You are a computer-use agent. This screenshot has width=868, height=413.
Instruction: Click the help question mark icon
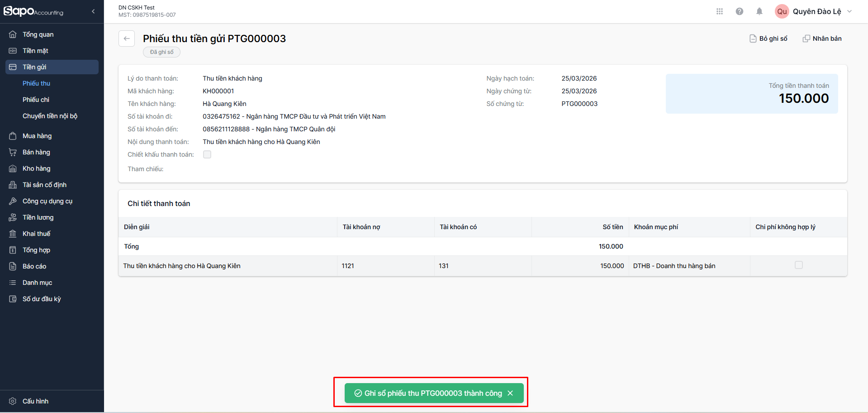click(740, 11)
